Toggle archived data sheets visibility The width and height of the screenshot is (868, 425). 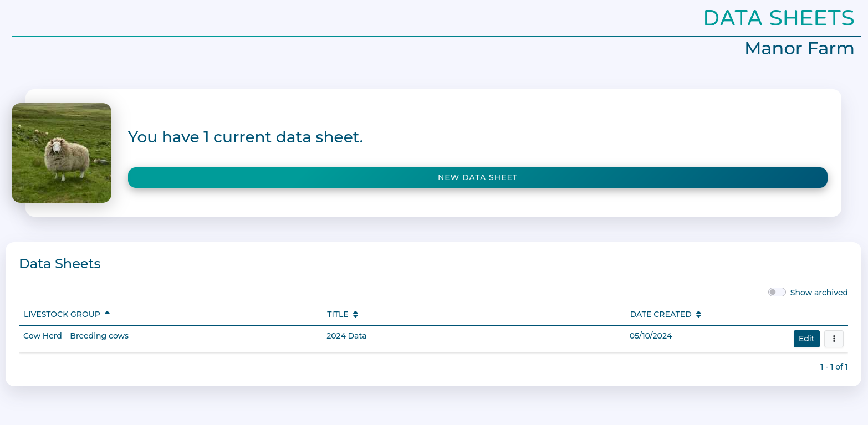click(777, 291)
